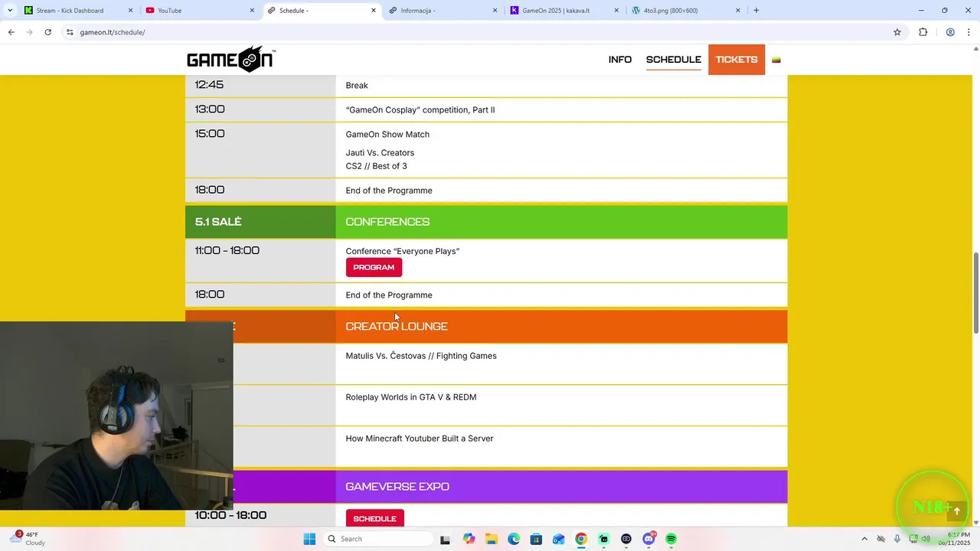
Task: Open the tab search dropdown arrow
Action: [9, 11]
